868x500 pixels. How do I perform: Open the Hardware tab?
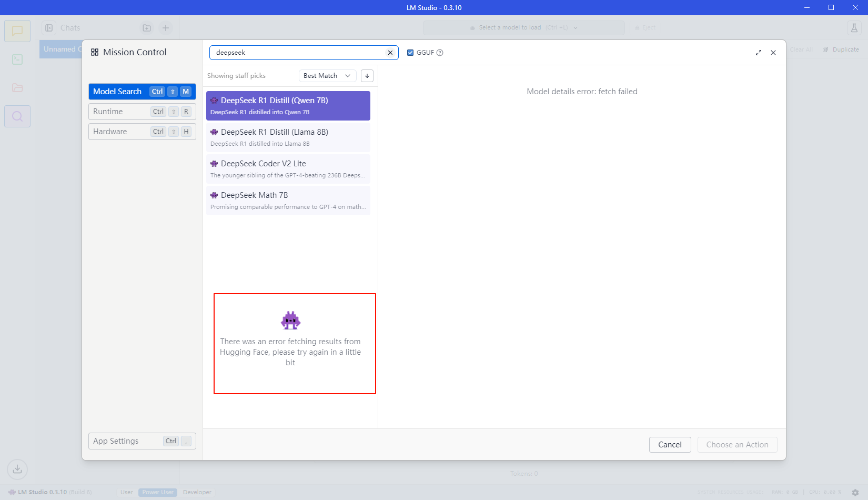(142, 132)
